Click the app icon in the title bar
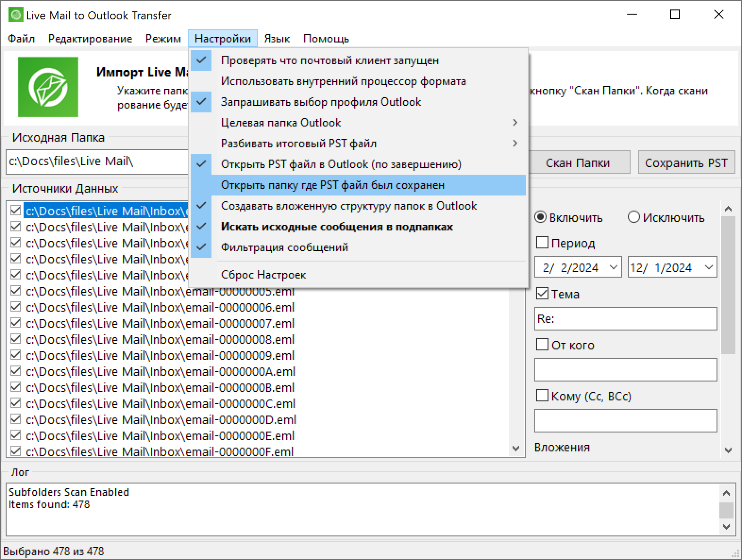 [16, 15]
